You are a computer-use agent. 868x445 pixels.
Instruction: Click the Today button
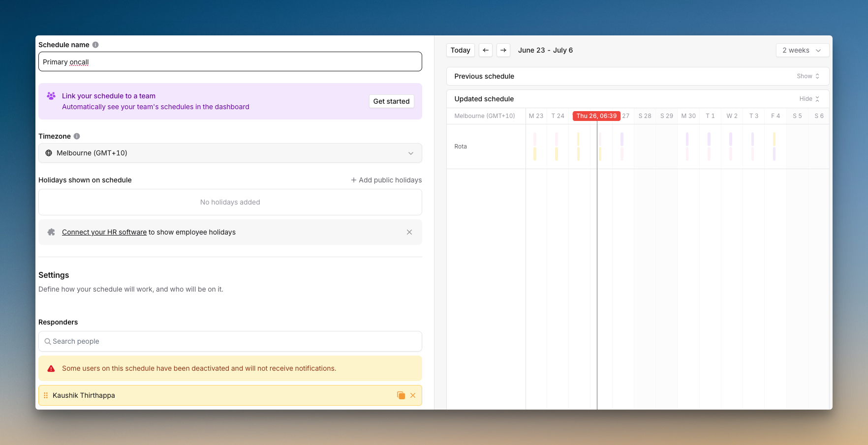coord(460,50)
